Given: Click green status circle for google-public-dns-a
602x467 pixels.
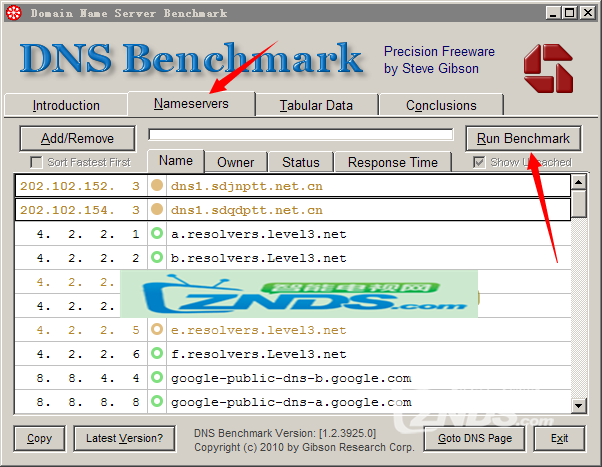Looking at the screenshot, I should pyautogui.click(x=157, y=402).
